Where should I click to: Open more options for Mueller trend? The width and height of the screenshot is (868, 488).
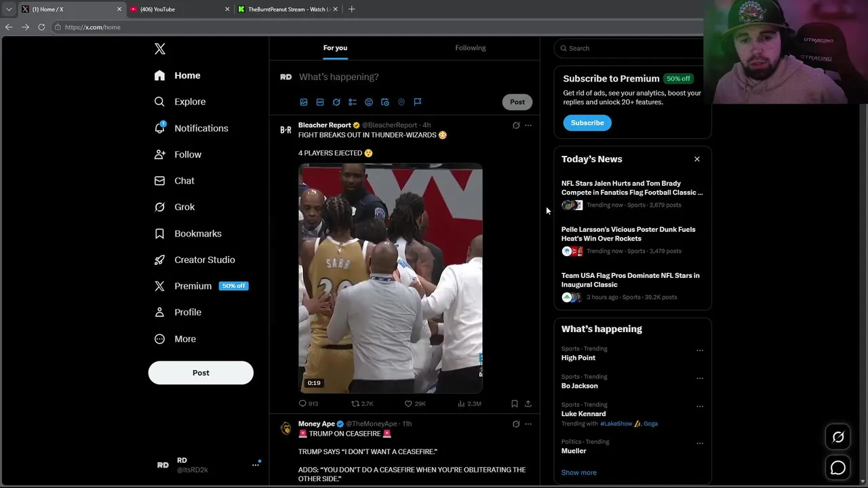click(700, 444)
